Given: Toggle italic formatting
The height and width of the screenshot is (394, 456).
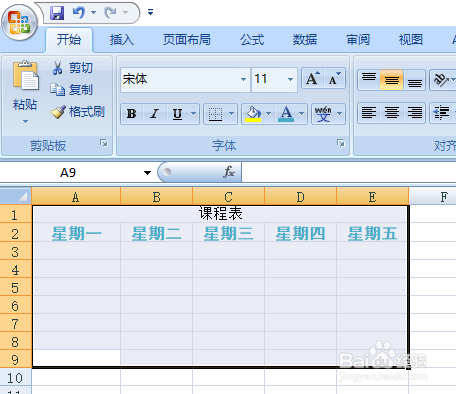Looking at the screenshot, I should [x=154, y=114].
